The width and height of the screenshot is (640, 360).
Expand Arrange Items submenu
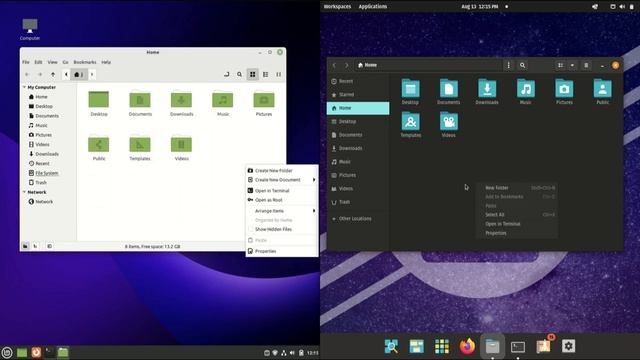[282, 211]
